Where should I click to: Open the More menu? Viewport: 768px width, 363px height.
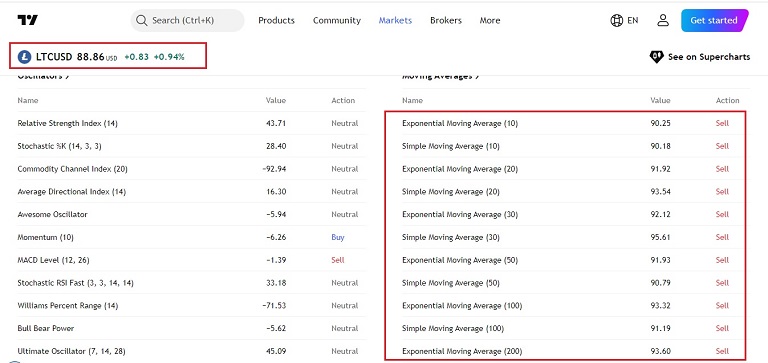(x=490, y=21)
